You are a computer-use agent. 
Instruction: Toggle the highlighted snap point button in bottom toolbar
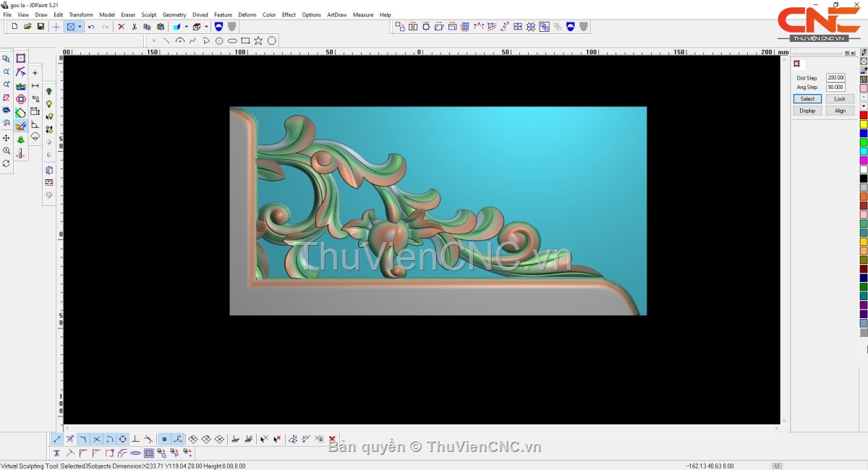point(164,439)
